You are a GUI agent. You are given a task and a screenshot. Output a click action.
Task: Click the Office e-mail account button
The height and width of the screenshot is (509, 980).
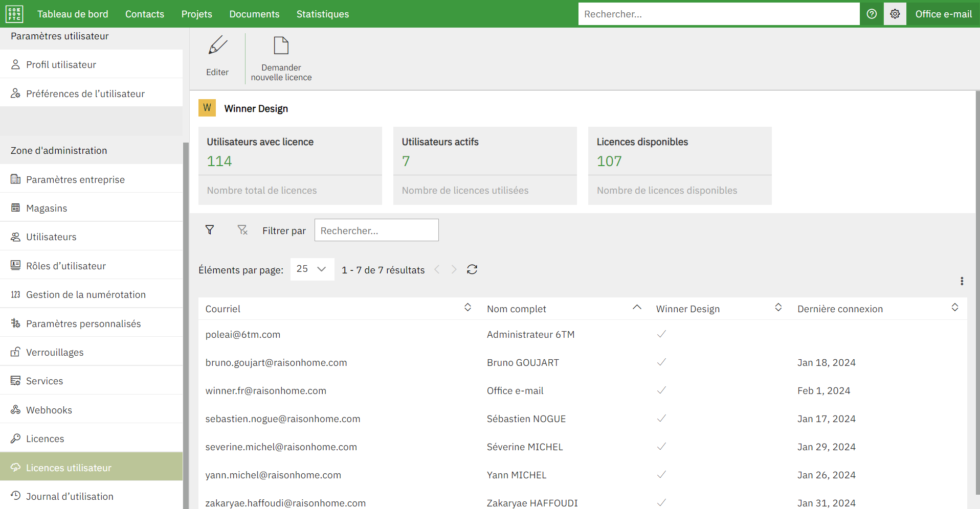click(x=943, y=14)
